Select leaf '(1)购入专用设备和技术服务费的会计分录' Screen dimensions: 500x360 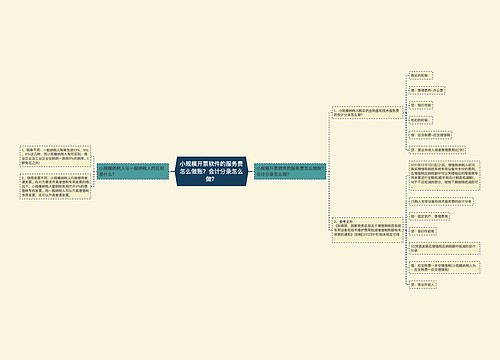442,201
